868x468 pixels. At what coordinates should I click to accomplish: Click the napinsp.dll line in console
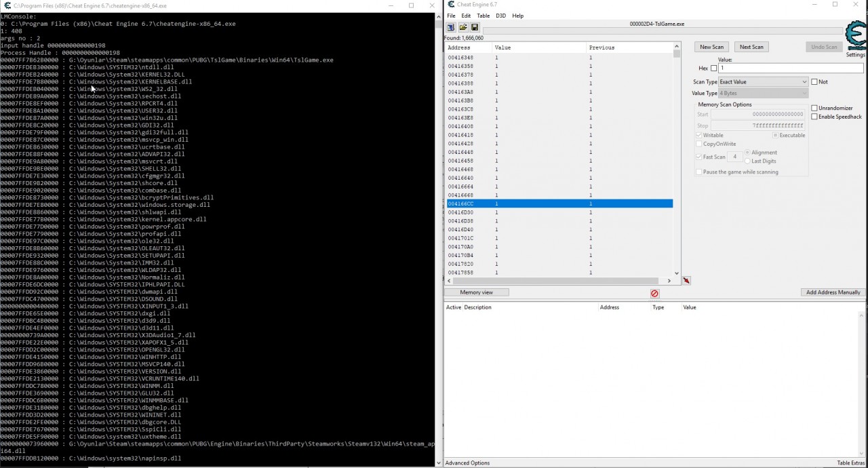click(x=91, y=459)
